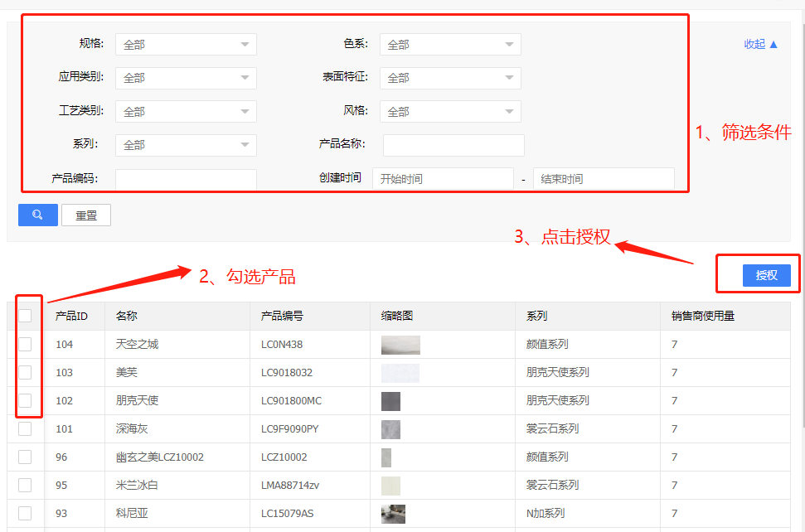Click the 重置 reset button
The width and height of the screenshot is (805, 532).
click(x=86, y=215)
